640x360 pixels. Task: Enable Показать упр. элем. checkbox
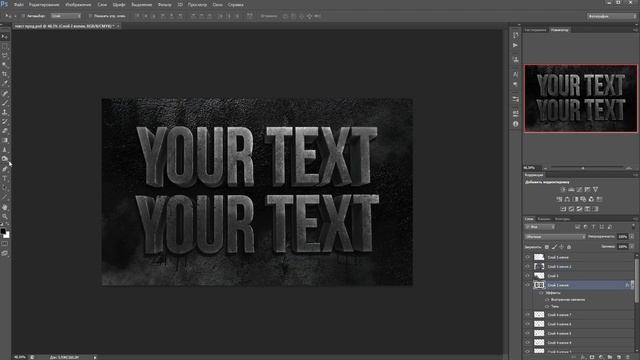[x=90, y=16]
